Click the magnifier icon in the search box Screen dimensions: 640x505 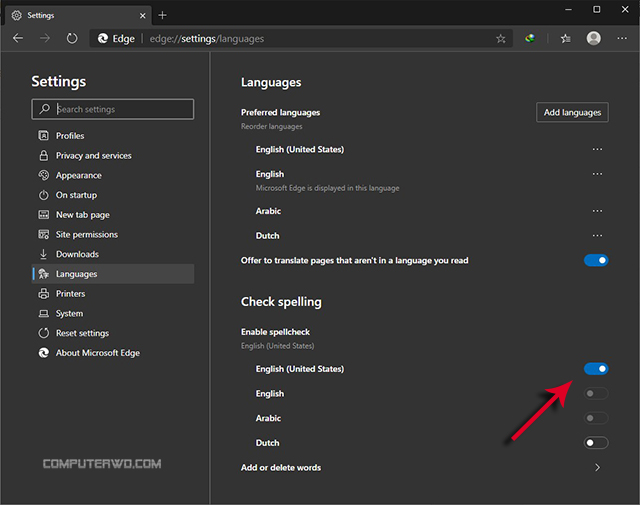[x=44, y=109]
